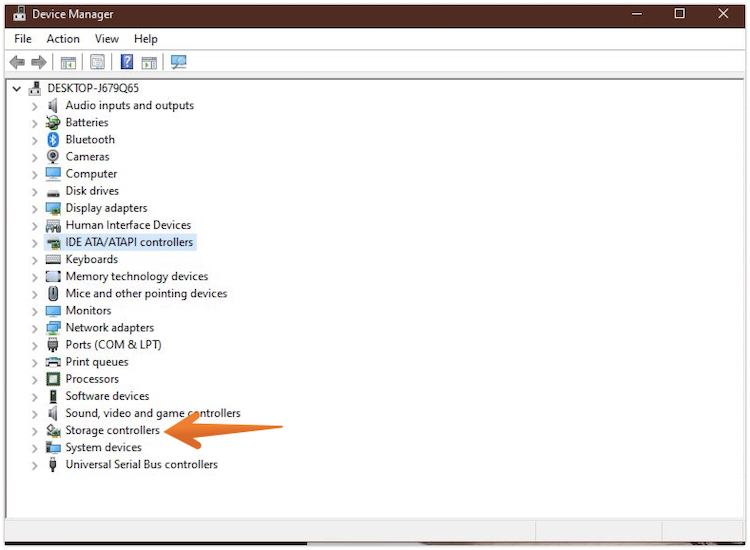Expand the Network adapters node
This screenshot has height=550, width=750.
[x=35, y=328]
